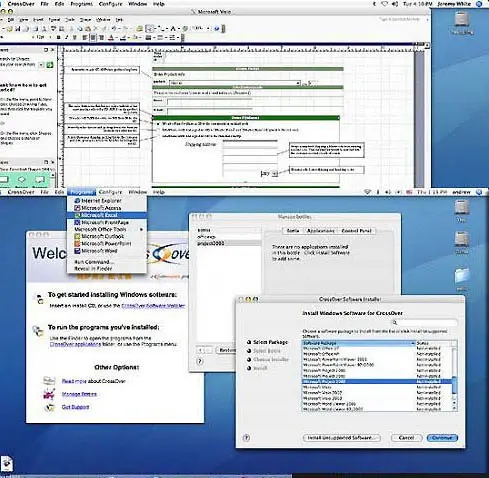Click the installer package list scrollbar thumb

pos(454,386)
